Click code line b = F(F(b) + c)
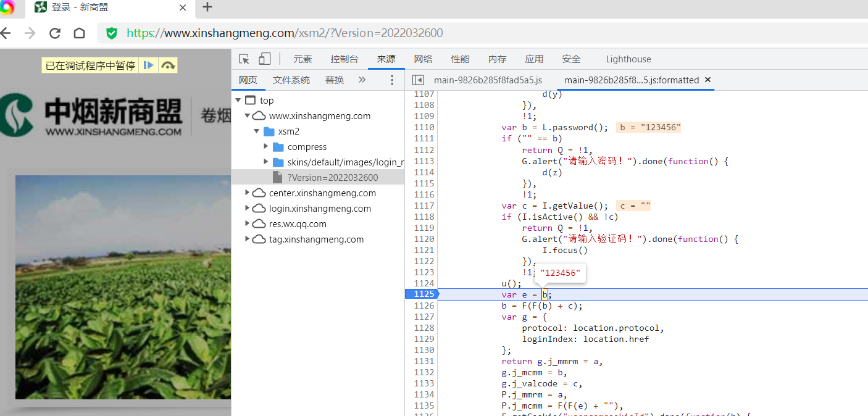 tap(542, 306)
